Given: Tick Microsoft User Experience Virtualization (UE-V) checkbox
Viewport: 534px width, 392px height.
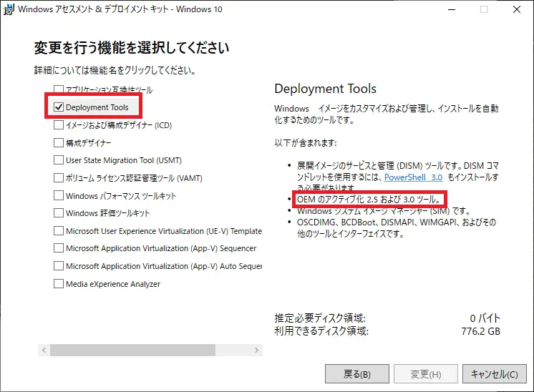Looking at the screenshot, I should [x=59, y=231].
